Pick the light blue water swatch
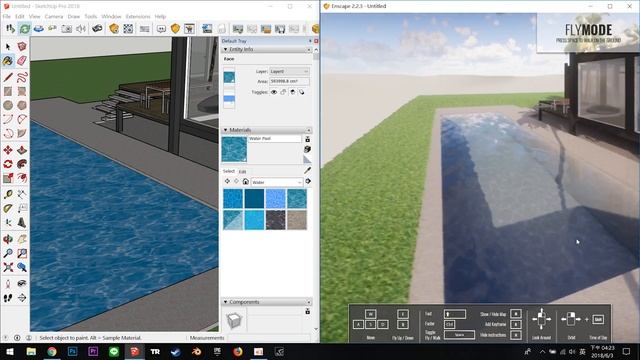The image size is (640, 360). [x=276, y=199]
